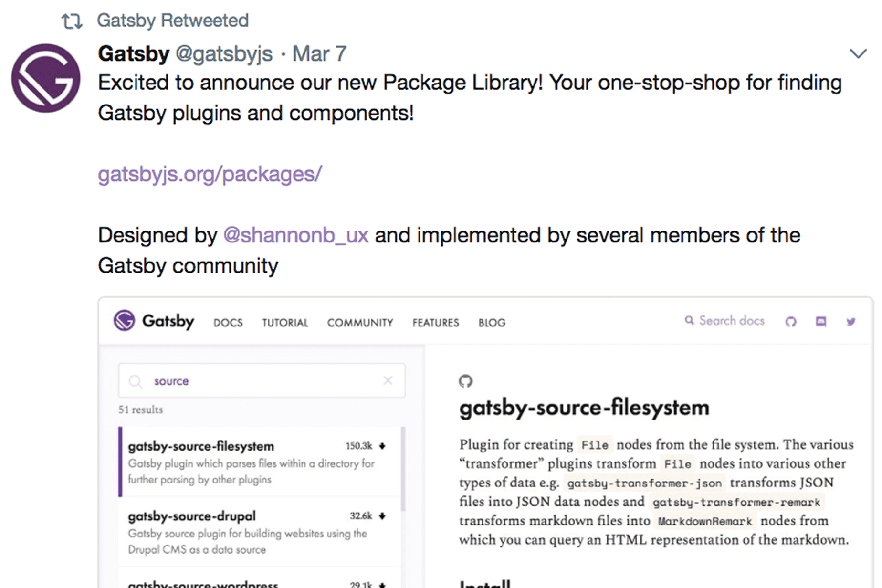This screenshot has width=882, height=588.
Task: Click the Gatsby Retweeted label
Action: point(173,21)
